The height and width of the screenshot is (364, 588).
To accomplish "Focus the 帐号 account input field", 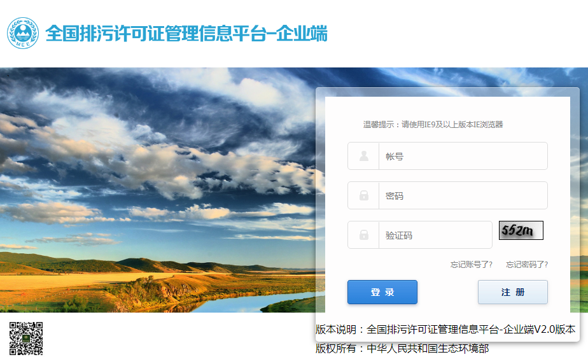I will click(x=463, y=156).
